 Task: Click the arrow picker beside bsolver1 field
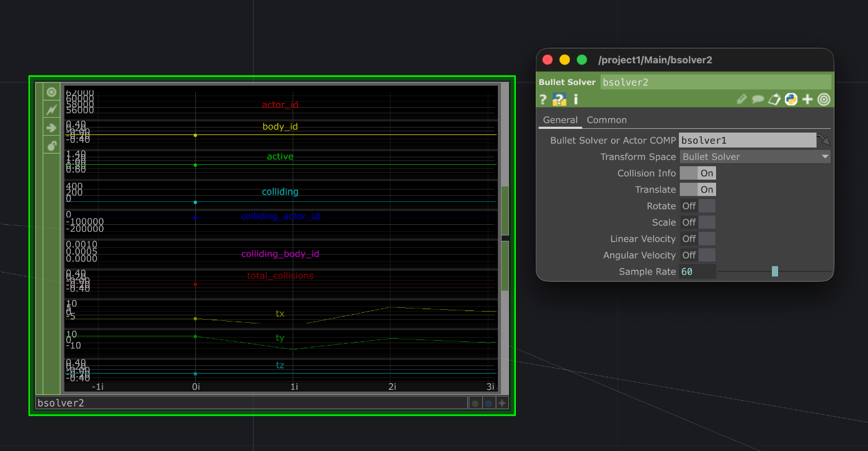[x=824, y=140]
